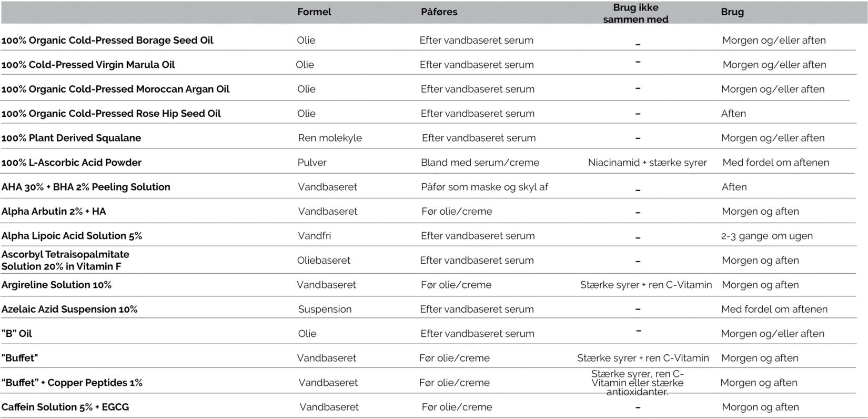Select AHA 30% + BHA 2% Peeling Solution
The width and height of the screenshot is (868, 419).
click(x=86, y=187)
